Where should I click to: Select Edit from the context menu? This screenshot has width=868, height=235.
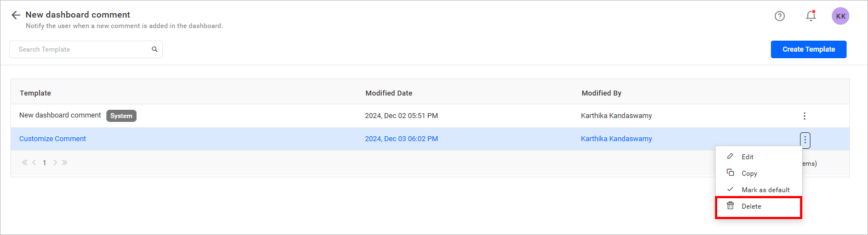tap(747, 157)
